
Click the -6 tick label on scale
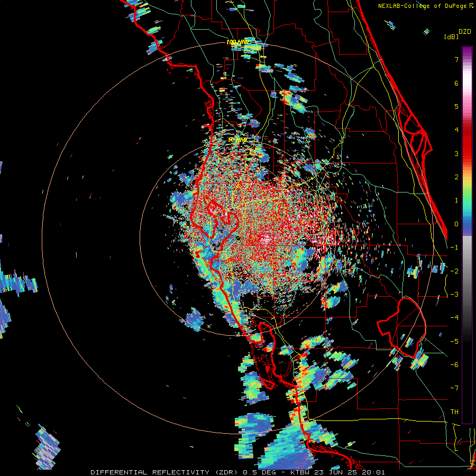point(454,365)
